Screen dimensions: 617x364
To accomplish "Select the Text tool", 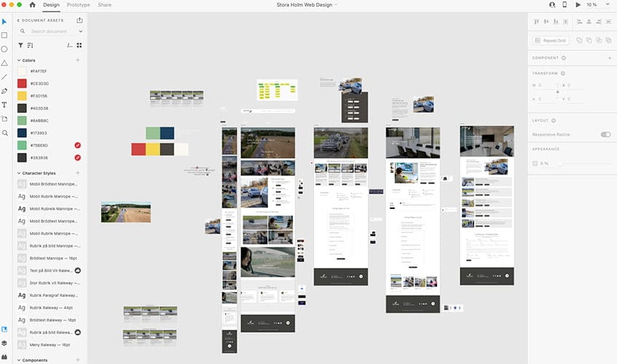I will point(4,105).
